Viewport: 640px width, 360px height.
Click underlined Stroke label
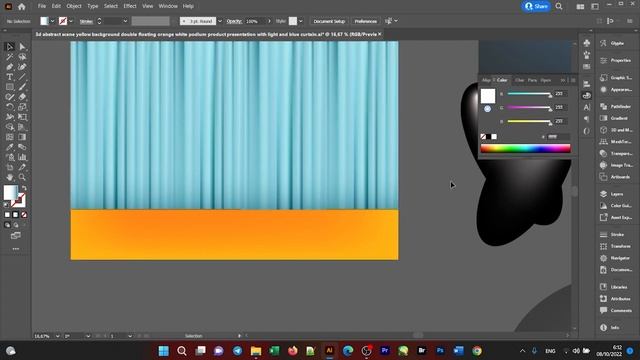point(86,21)
